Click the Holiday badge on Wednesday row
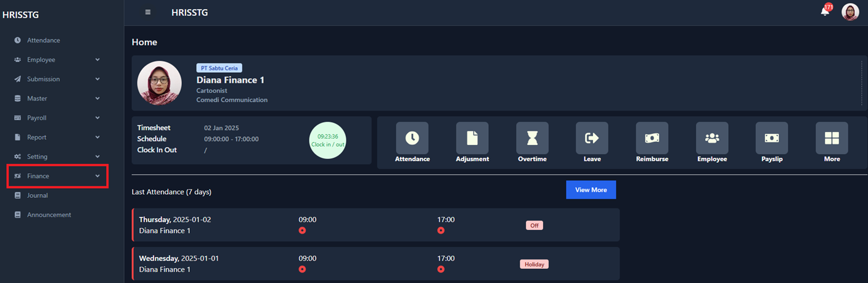 534,264
